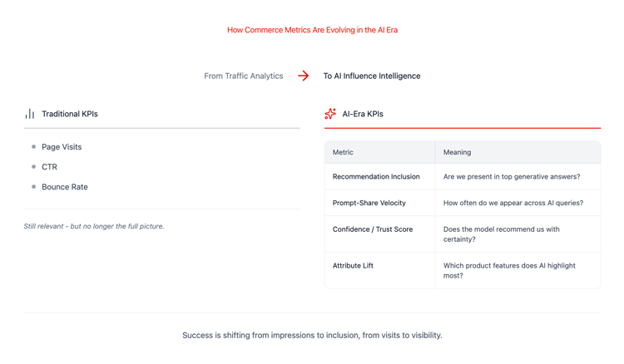
Task: Select the Prompt-Share Velocity metric cell
Action: [369, 203]
